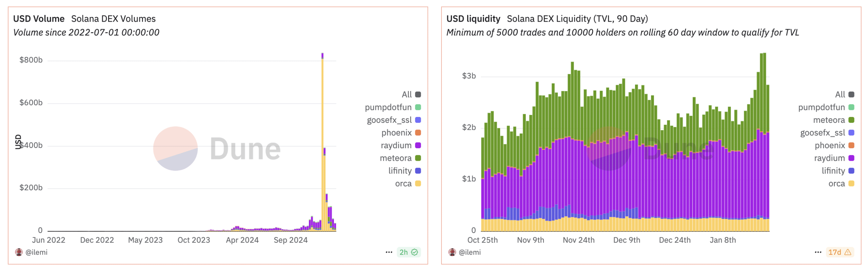Open the volume chart's three-dot menu

[389, 252]
